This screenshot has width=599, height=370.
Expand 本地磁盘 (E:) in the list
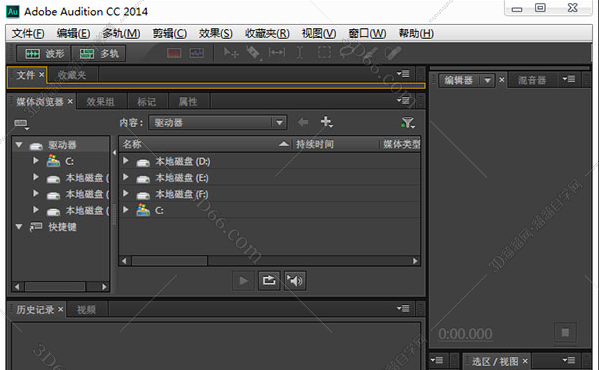(x=125, y=177)
